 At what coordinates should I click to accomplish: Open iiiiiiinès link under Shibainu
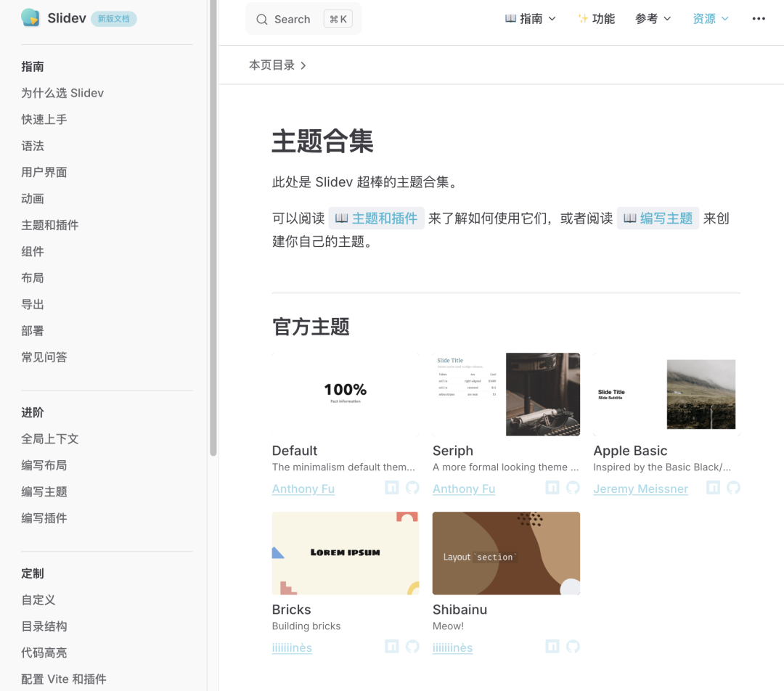coord(452,647)
